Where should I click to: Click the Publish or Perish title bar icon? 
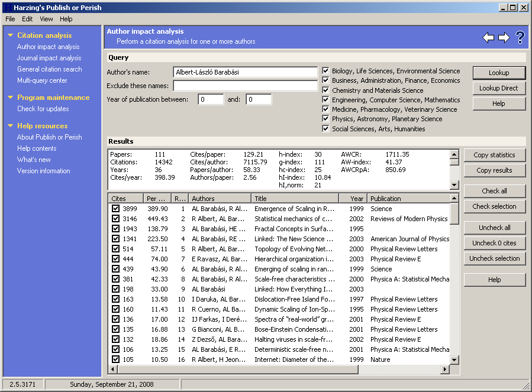click(8, 8)
